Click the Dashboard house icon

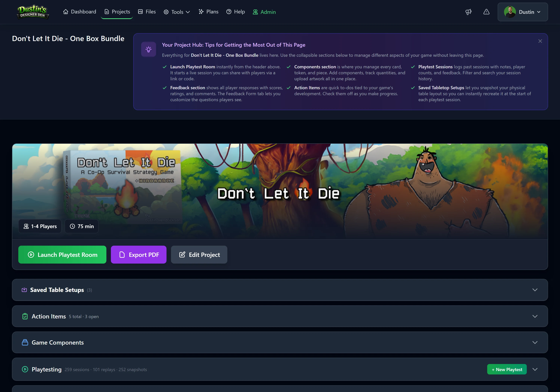[66, 12]
